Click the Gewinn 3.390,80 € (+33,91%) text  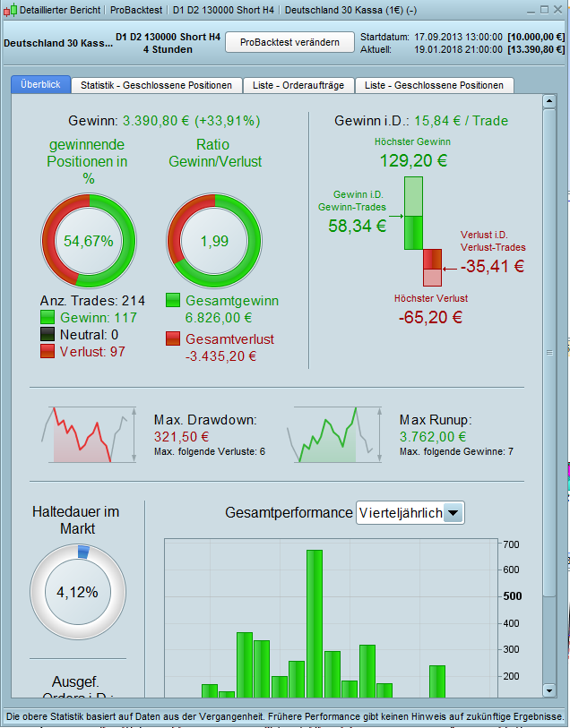(x=164, y=121)
